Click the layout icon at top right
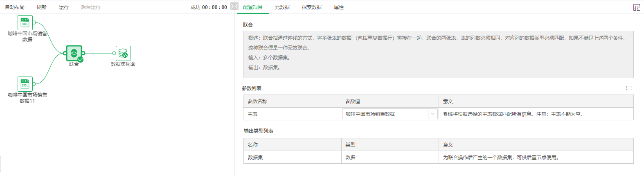The image size is (644, 176). (x=636, y=7)
